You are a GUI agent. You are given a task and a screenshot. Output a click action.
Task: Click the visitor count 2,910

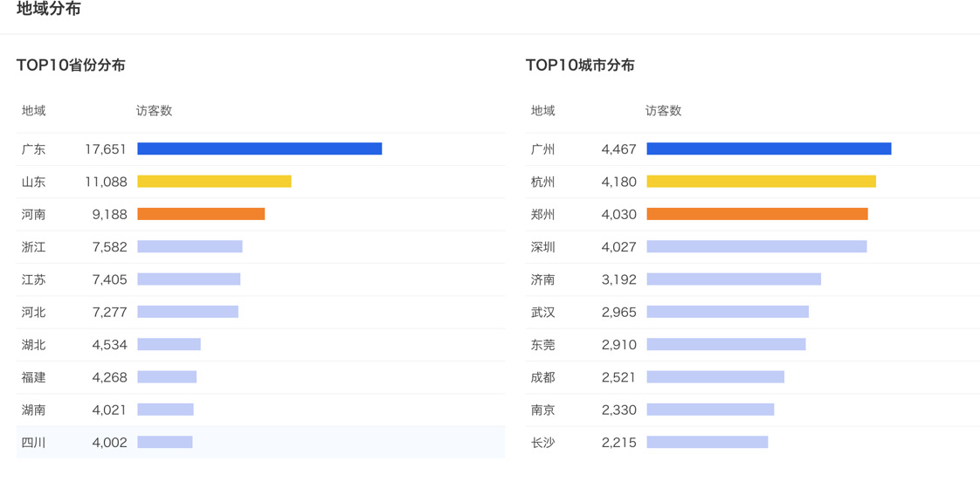619,345
